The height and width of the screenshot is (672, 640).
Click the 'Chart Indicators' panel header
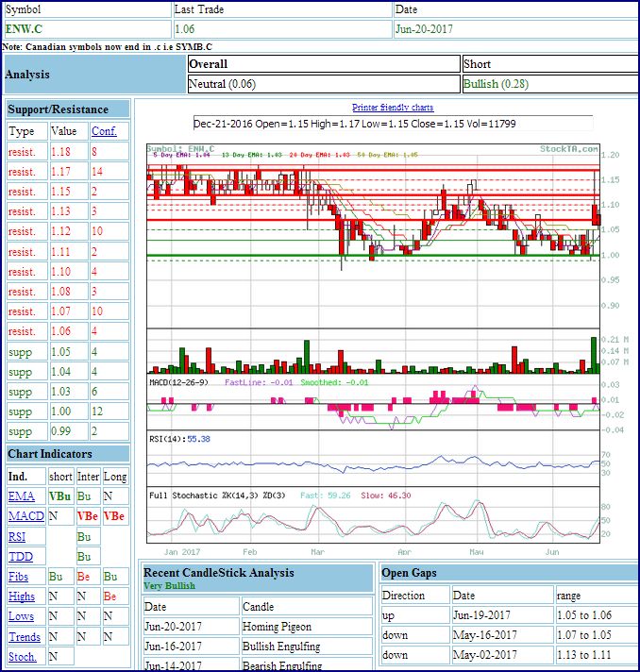point(68,454)
